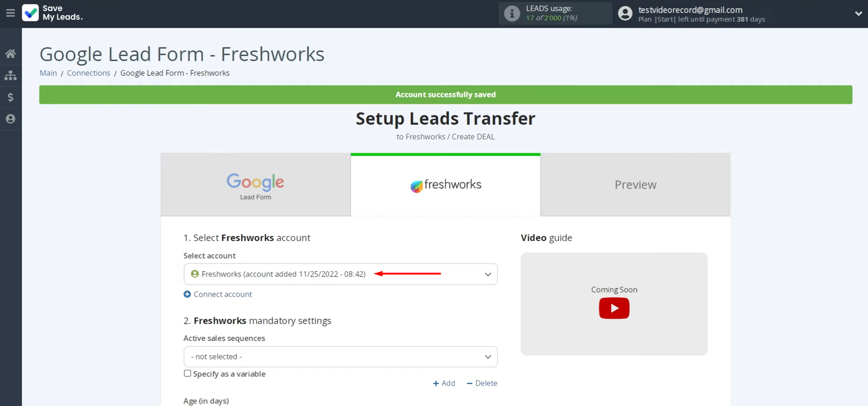
Task: Open the Select account dropdown
Action: [x=340, y=274]
